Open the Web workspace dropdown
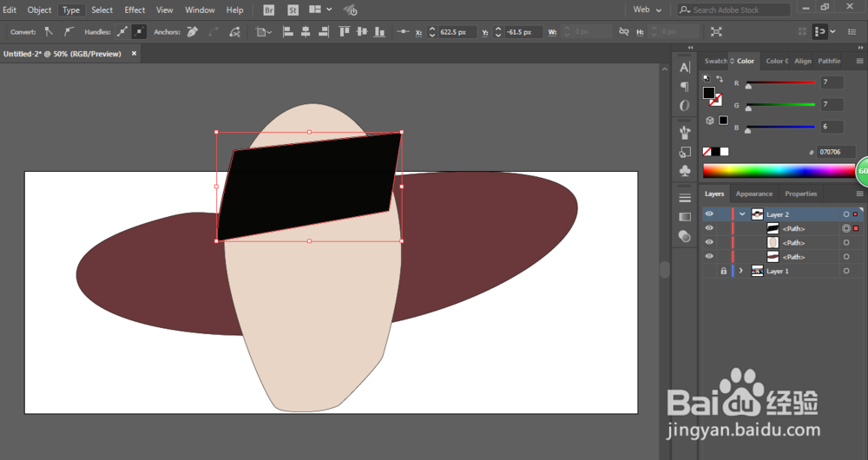 [647, 10]
